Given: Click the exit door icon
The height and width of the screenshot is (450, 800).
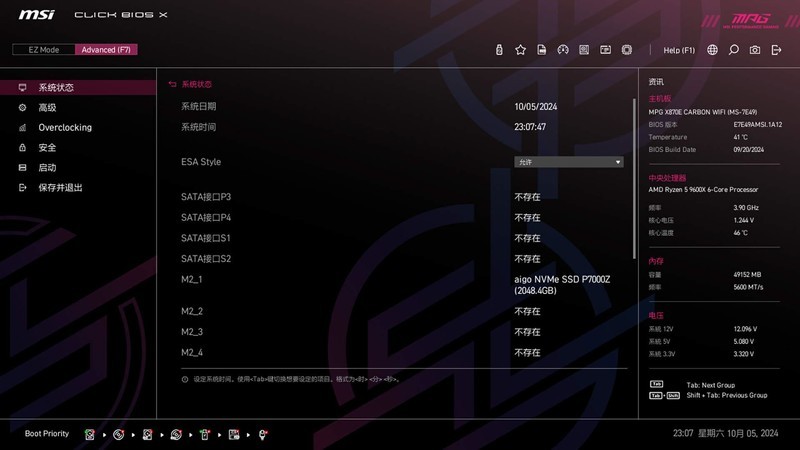Looking at the screenshot, I should coord(776,49).
